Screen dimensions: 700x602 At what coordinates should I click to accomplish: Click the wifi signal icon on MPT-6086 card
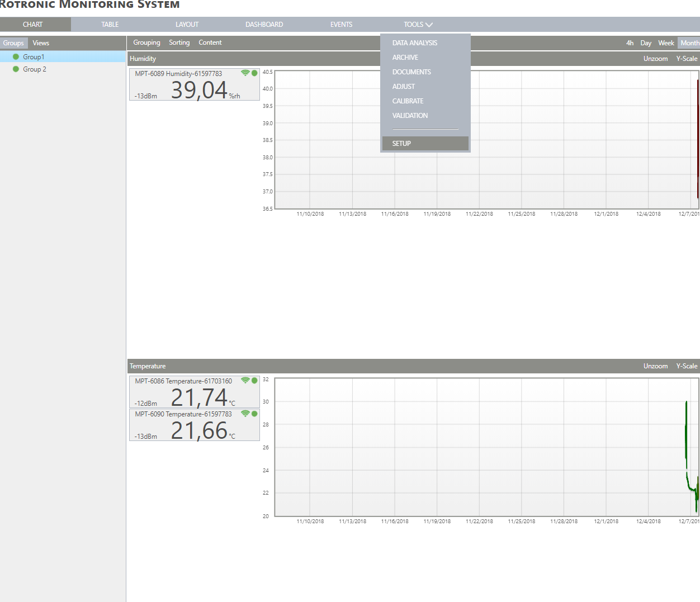click(x=245, y=381)
